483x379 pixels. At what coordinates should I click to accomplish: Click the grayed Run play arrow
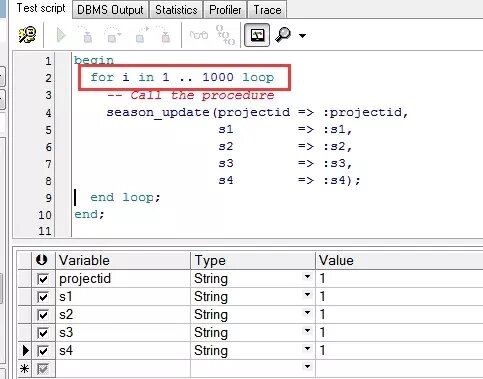(x=61, y=35)
